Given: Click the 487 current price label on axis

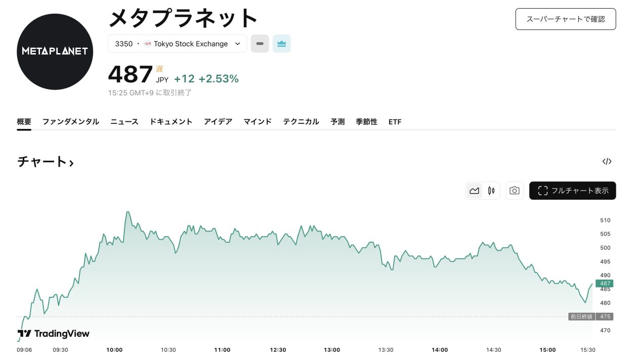Looking at the screenshot, I should [604, 284].
